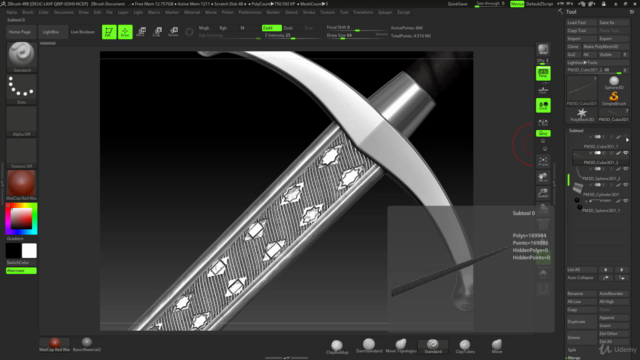Screen dimensions: 640x360
Task: Select the DamStandard brush in bottom shelf
Action: pos(369,346)
